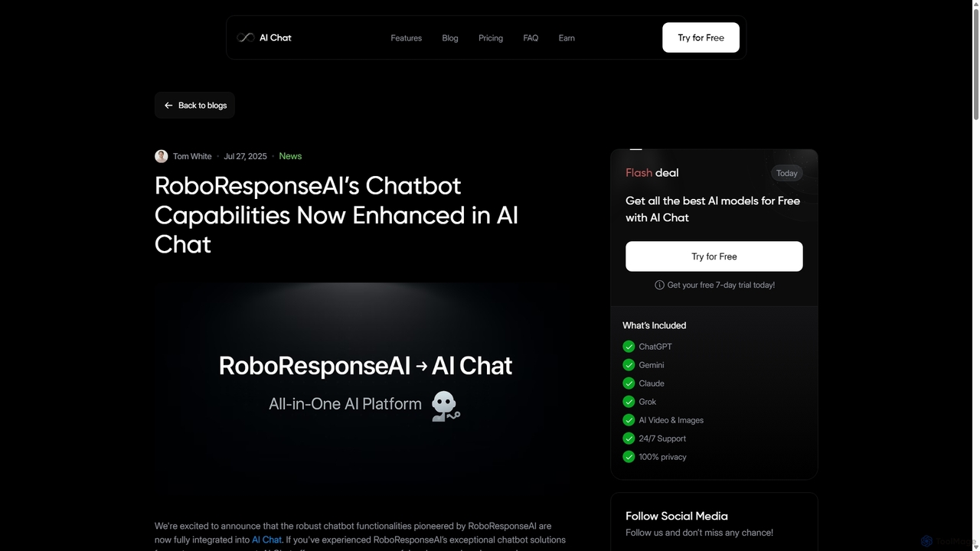Screen dimensions: 980x551
Task: Click the Gemini list item text
Action: click(652, 365)
